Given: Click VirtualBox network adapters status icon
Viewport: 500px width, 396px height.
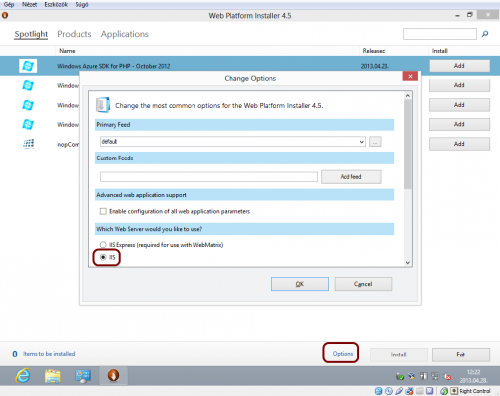Looking at the screenshot, I should coord(409,391).
